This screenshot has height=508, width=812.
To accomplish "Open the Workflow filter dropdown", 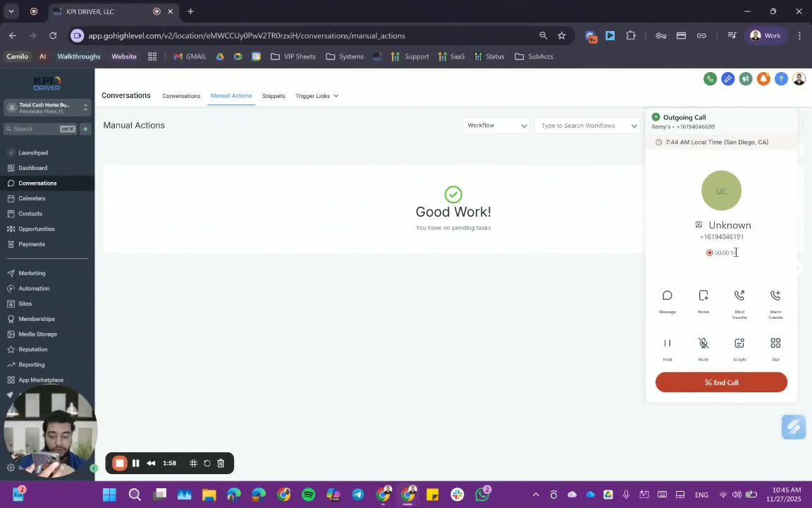I will tap(496, 126).
